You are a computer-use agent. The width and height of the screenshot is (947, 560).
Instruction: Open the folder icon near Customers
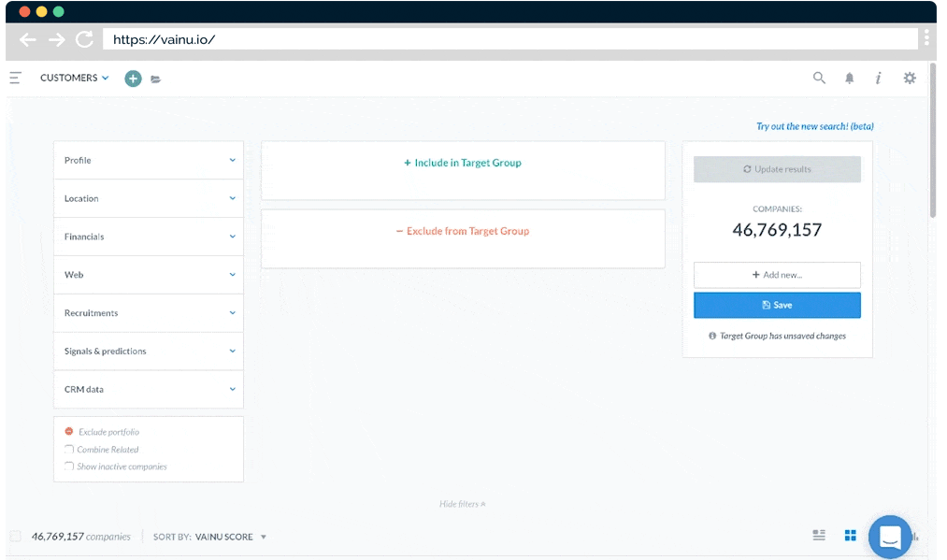[156, 79]
